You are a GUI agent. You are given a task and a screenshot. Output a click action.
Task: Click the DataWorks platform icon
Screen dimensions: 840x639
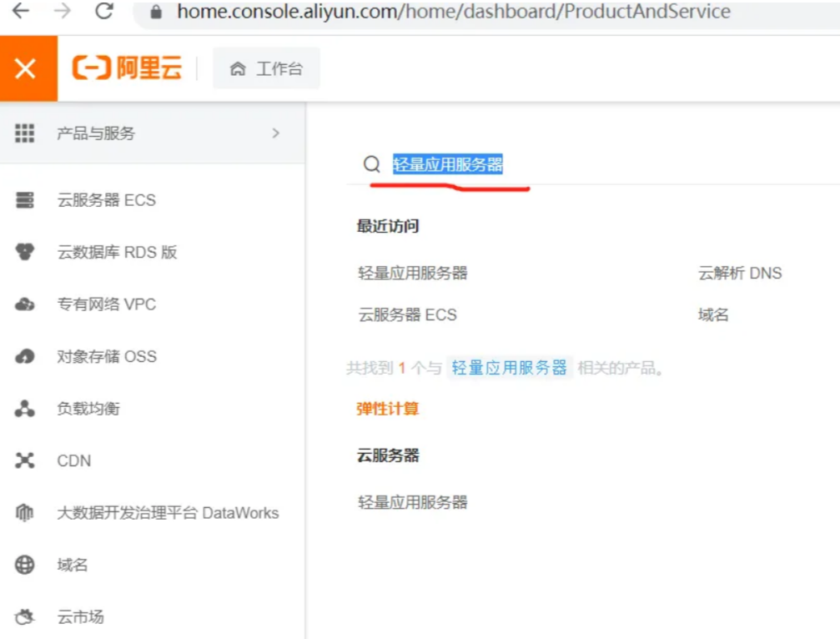(x=25, y=512)
